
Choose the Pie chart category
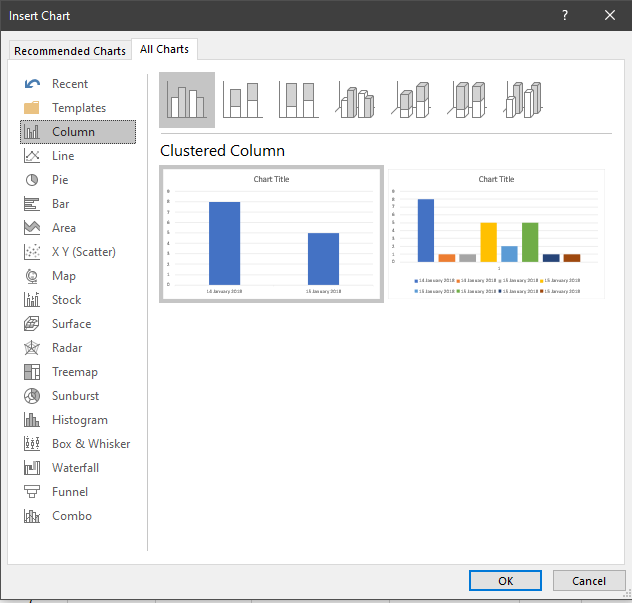[x=78, y=180]
